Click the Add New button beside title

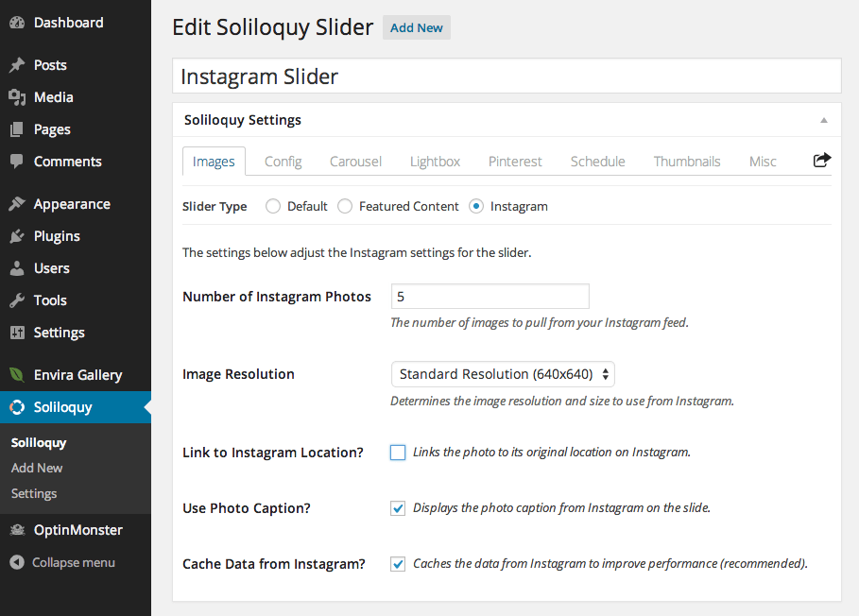(417, 28)
